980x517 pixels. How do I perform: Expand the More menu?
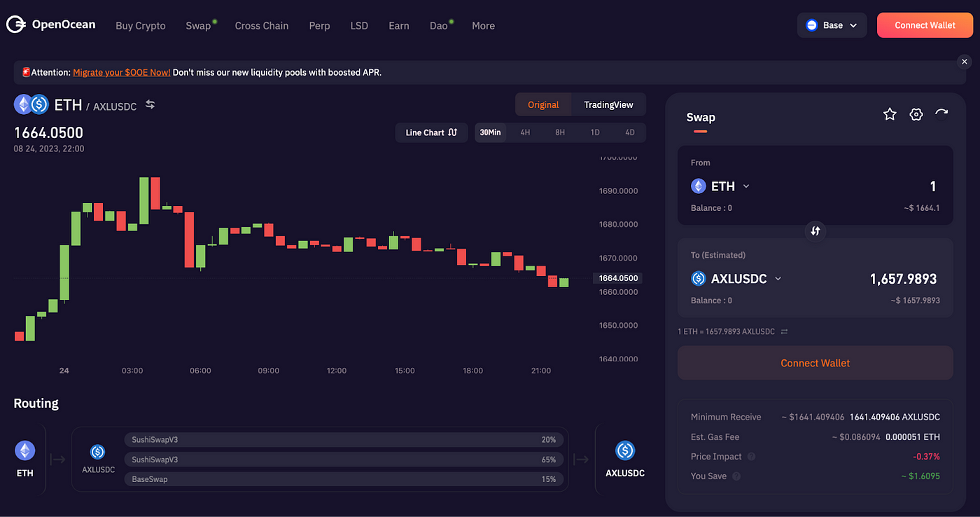coord(483,25)
